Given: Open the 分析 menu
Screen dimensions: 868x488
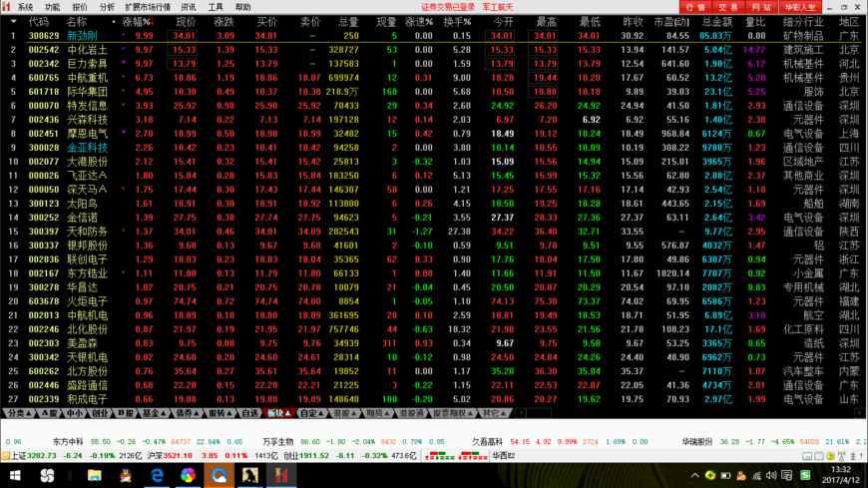Looking at the screenshot, I should pos(107,7).
